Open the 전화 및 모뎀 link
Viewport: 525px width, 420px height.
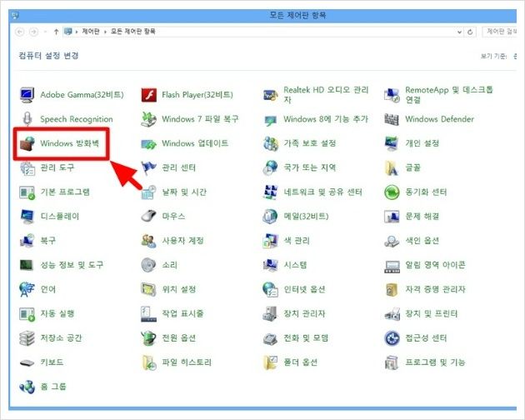point(306,338)
